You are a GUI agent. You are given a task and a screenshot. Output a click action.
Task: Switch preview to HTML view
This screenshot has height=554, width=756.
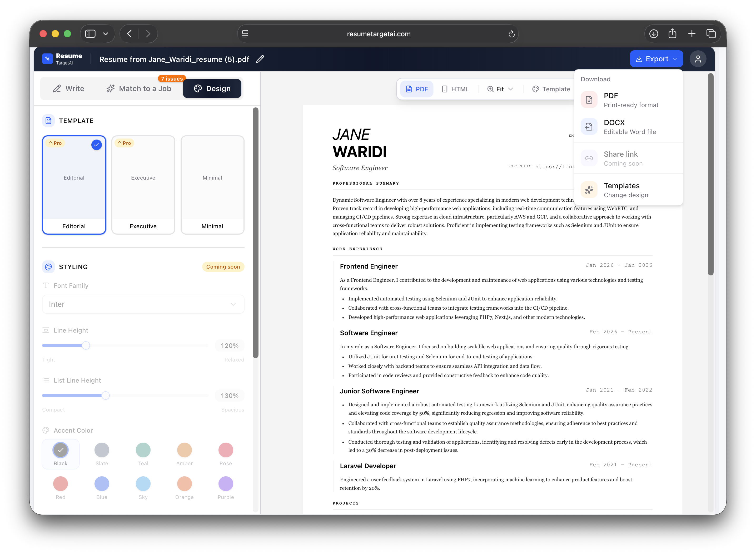[x=455, y=89]
